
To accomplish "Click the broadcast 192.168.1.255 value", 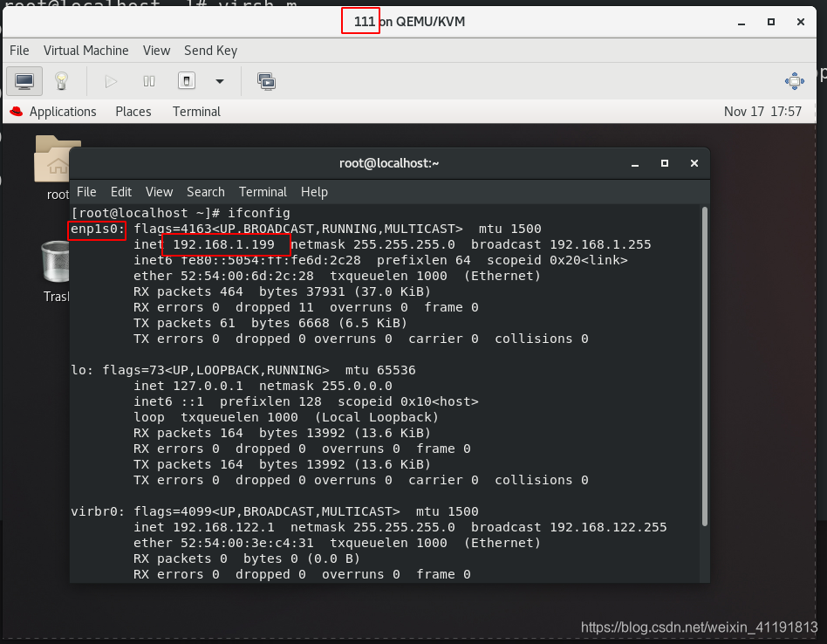I will (x=600, y=244).
